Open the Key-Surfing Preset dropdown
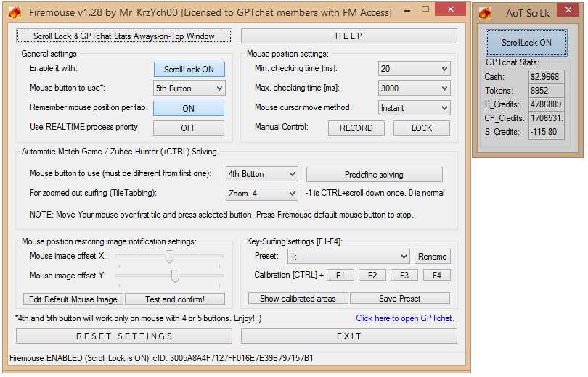Viewport: 588px width, 377px height. pos(348,257)
